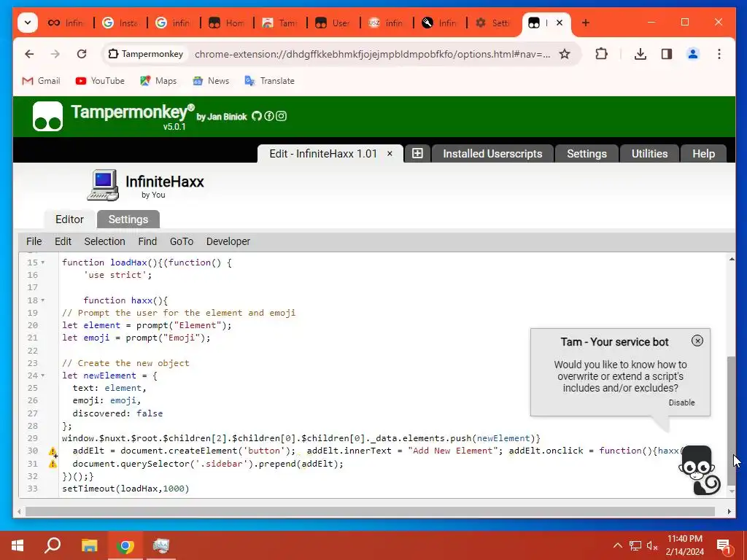Bookmark this page with the star icon
Viewport: 747px width, 560px height.
565,54
